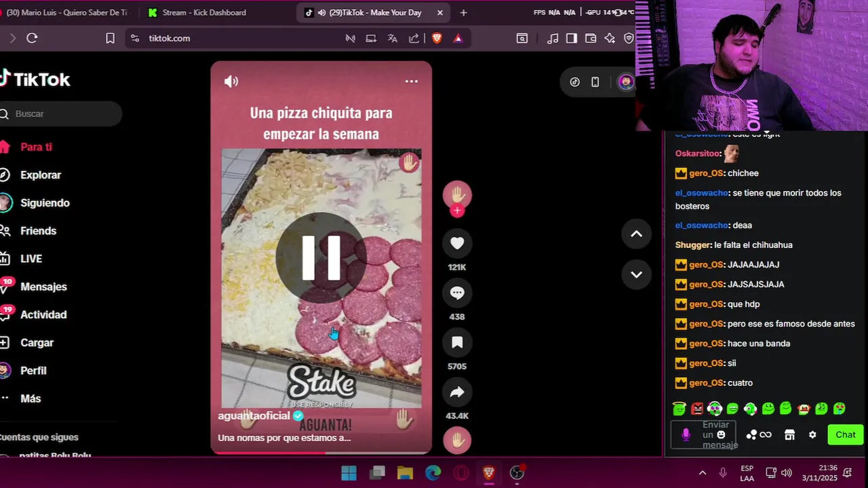Reload the page
The height and width of the screenshot is (488, 868).
click(x=32, y=38)
